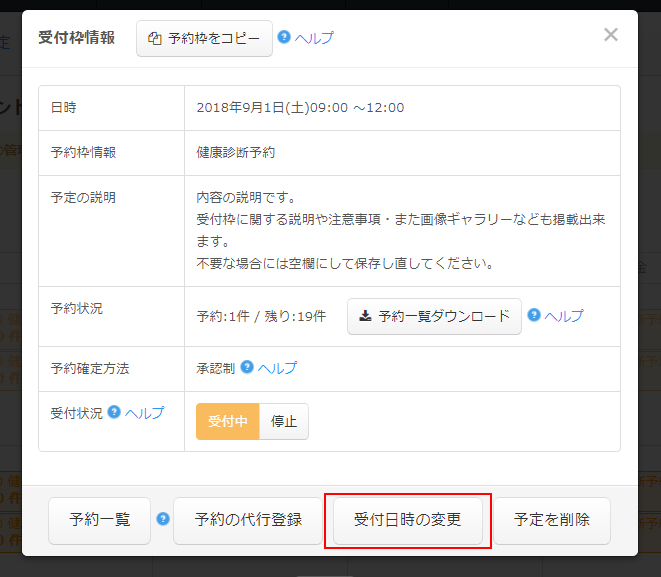Click the help icon next to 承認制
This screenshot has height=577, width=661.
(247, 367)
